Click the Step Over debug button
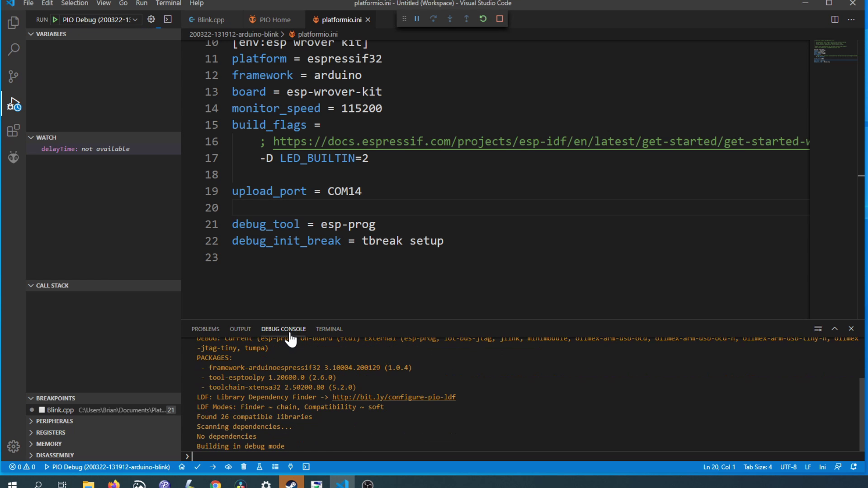868x488 pixels. coord(433,19)
